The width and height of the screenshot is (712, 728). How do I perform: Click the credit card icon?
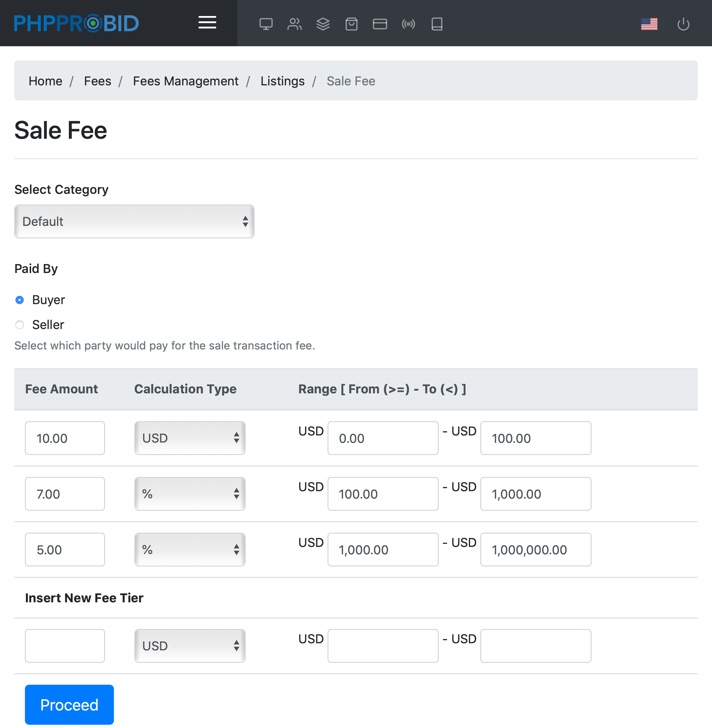click(x=379, y=24)
